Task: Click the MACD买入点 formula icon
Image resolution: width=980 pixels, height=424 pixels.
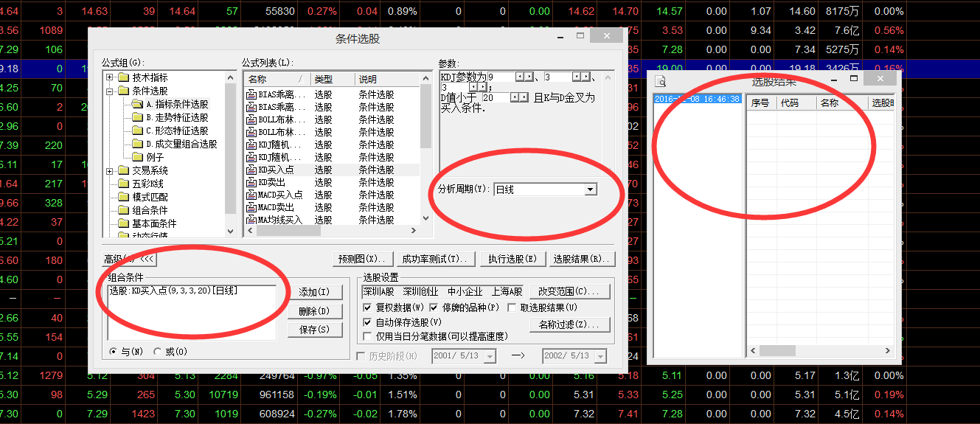Action: pos(251,195)
